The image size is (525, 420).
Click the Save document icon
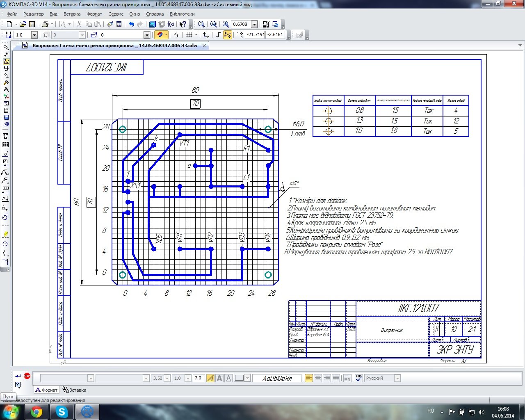32,24
